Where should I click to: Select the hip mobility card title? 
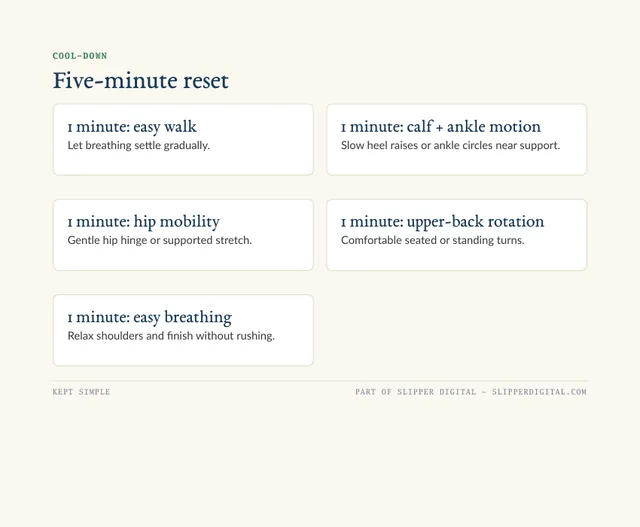click(144, 222)
